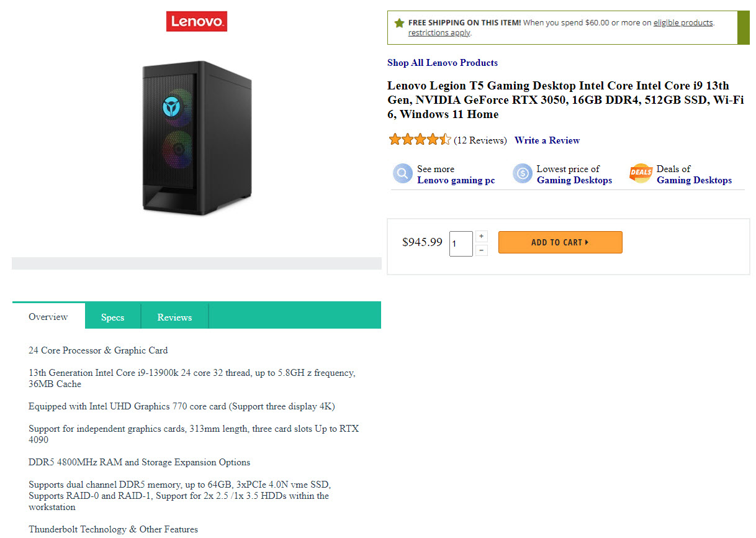Click the green free shipping star icon
This screenshot has width=756, height=538.
point(399,23)
